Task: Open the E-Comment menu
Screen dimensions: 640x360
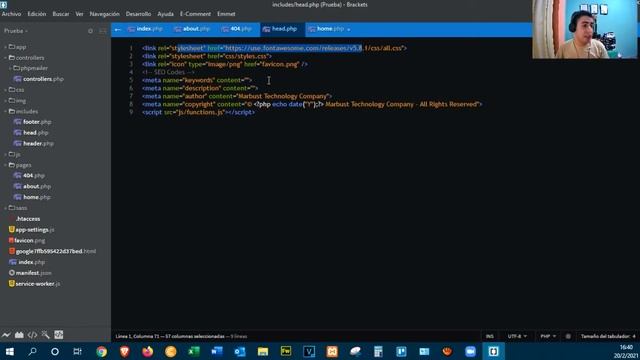Action: (196, 14)
